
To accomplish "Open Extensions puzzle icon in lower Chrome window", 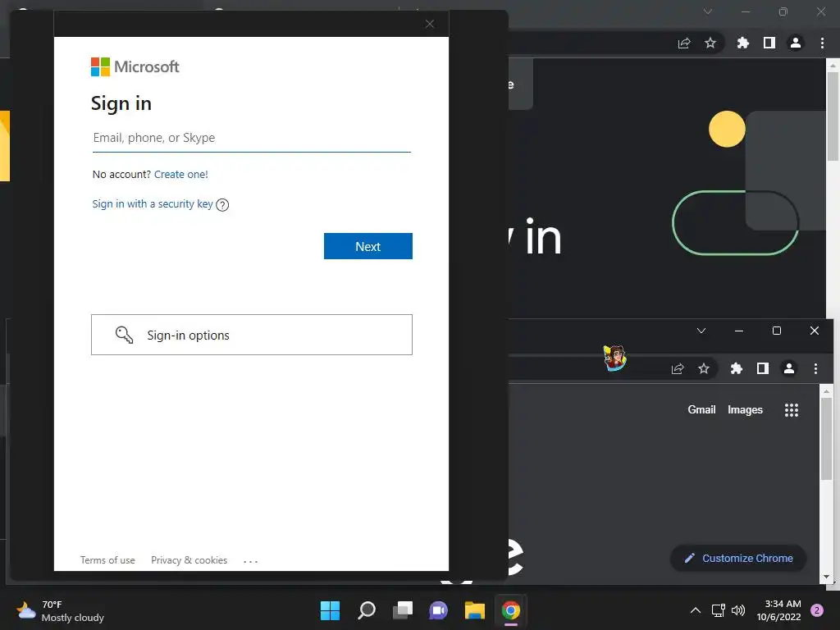I will pyautogui.click(x=737, y=368).
